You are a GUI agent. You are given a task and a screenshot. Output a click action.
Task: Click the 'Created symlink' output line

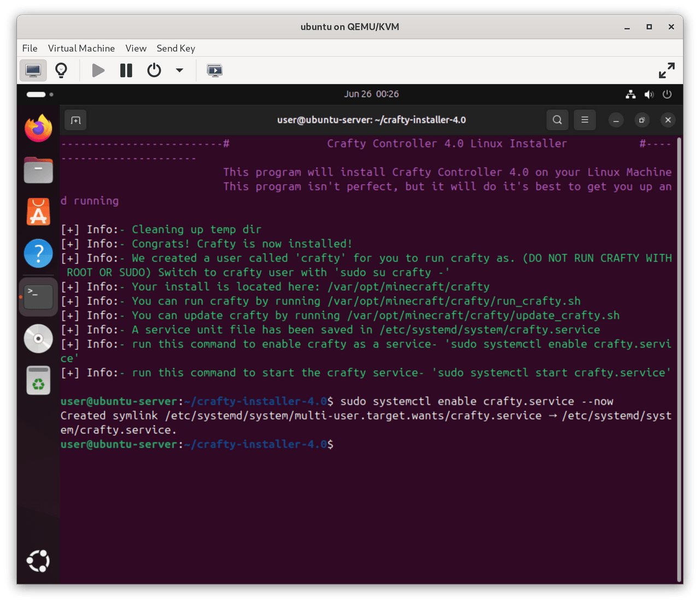click(366, 423)
